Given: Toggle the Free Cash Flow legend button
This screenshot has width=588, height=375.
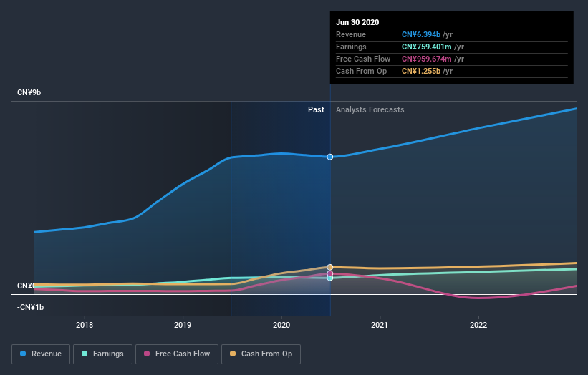Looking at the screenshot, I should tap(177, 354).
